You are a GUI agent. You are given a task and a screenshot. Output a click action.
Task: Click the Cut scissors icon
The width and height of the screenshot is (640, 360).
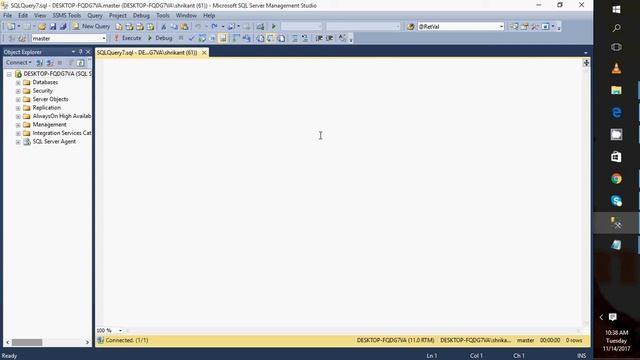point(163,27)
